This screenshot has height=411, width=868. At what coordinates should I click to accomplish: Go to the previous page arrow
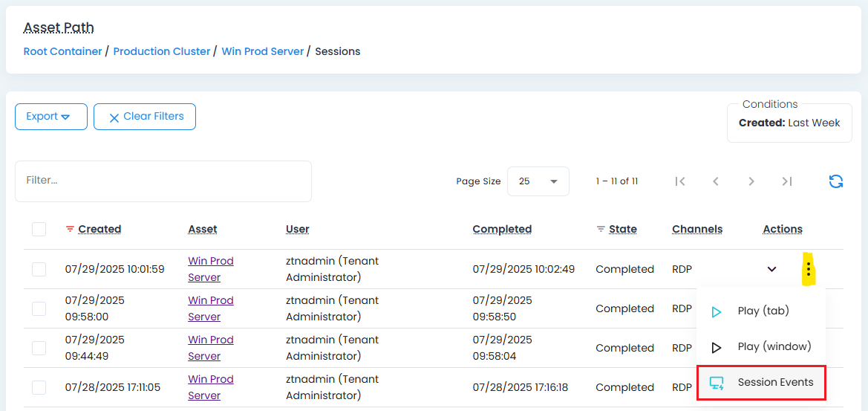point(716,181)
